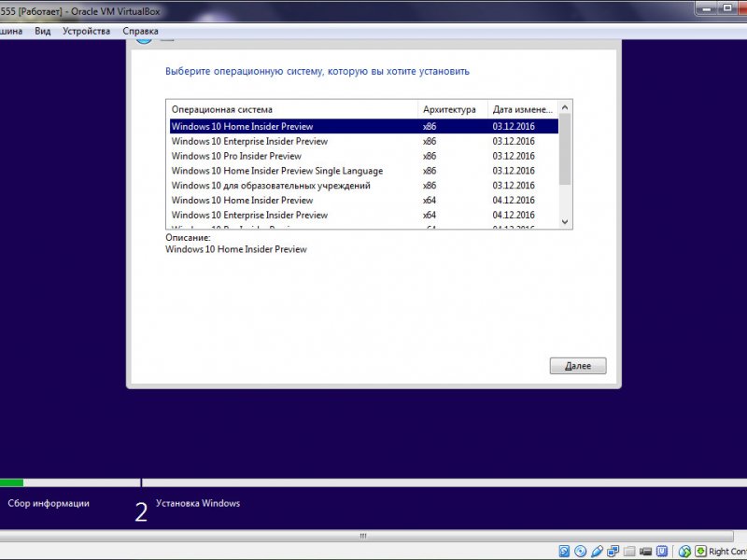
Task: Open the Справка menu
Action: pyautogui.click(x=140, y=31)
